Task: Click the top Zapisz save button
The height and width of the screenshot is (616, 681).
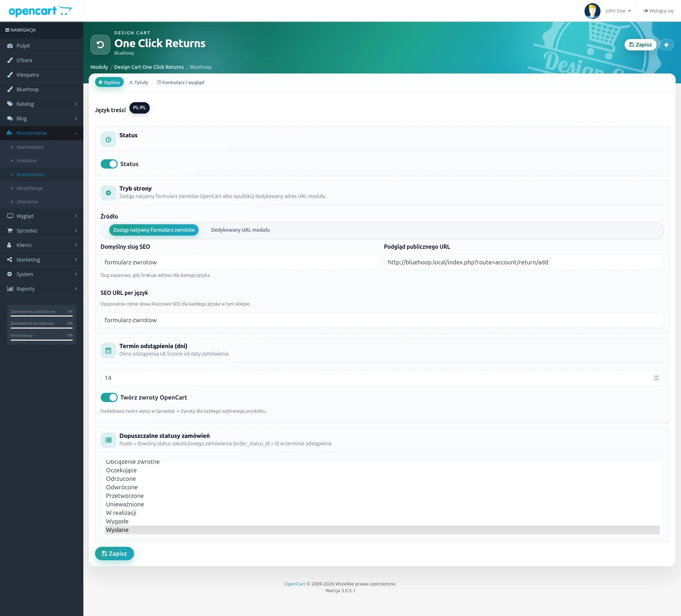Action: tap(641, 45)
